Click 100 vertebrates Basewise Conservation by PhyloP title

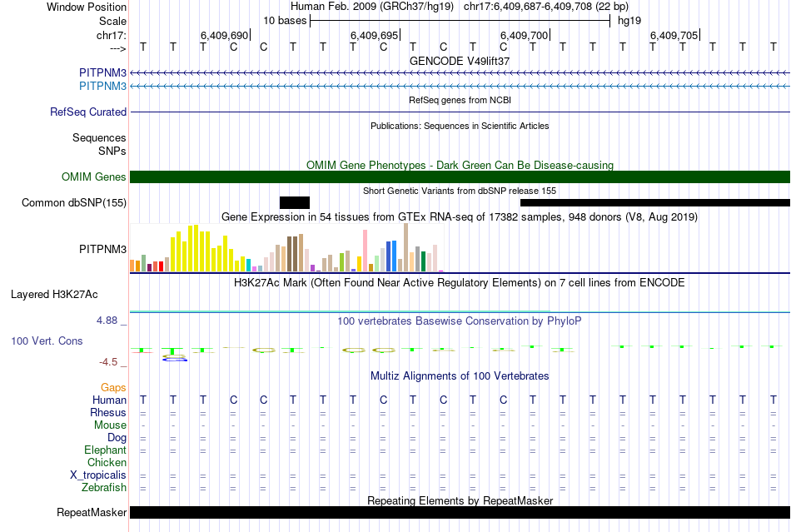pyautogui.click(x=460, y=321)
